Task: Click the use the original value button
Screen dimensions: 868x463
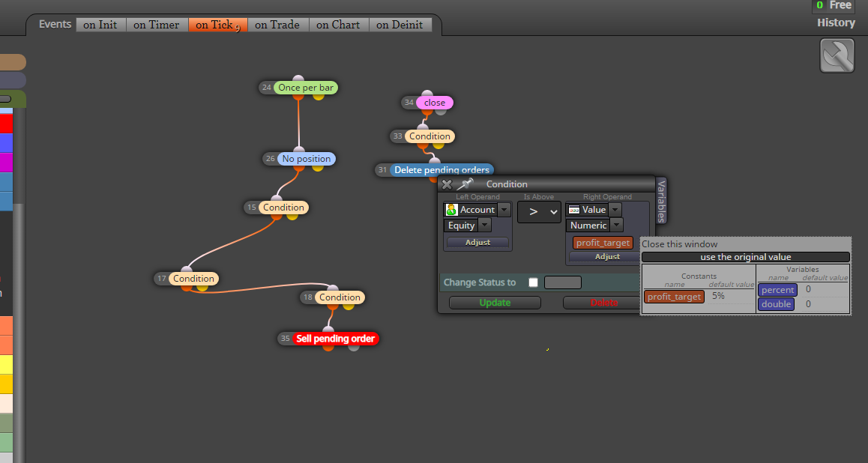Action: point(746,257)
